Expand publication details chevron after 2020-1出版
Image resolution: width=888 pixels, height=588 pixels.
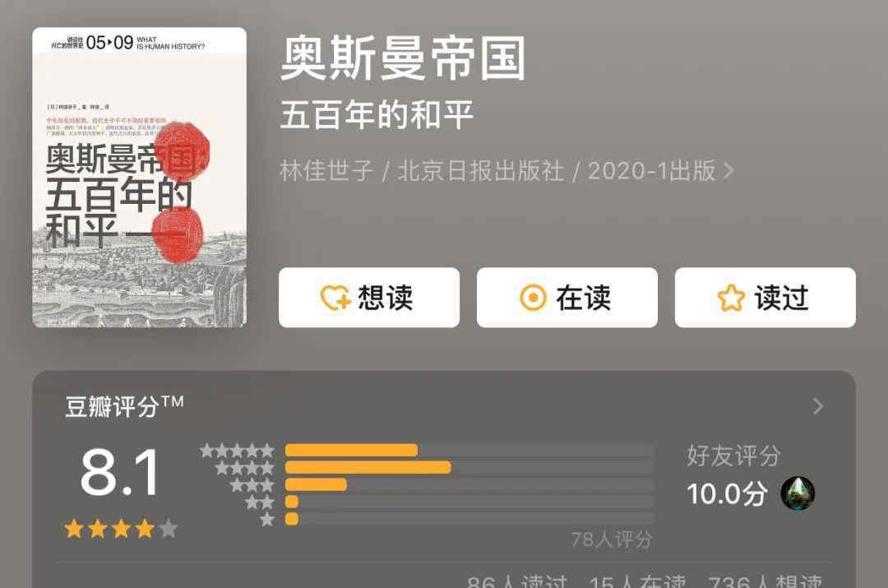pyautogui.click(x=728, y=170)
